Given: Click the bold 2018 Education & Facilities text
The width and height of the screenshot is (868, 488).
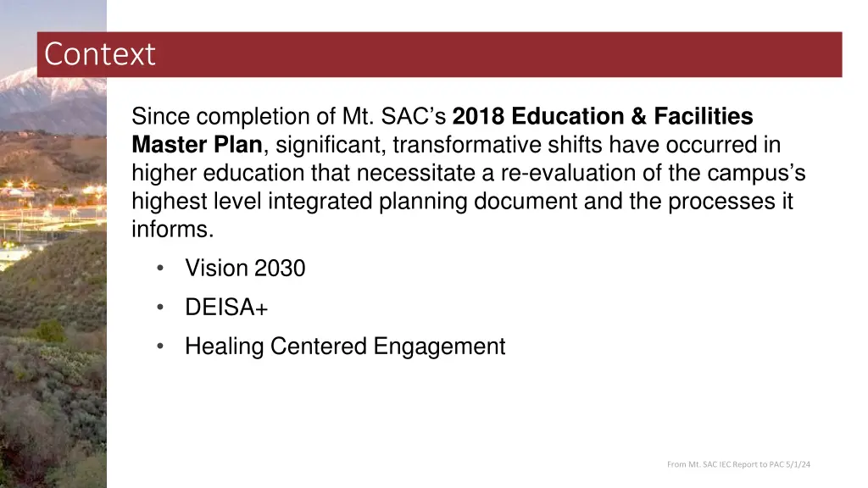Looking at the screenshot, I should click(603, 116).
